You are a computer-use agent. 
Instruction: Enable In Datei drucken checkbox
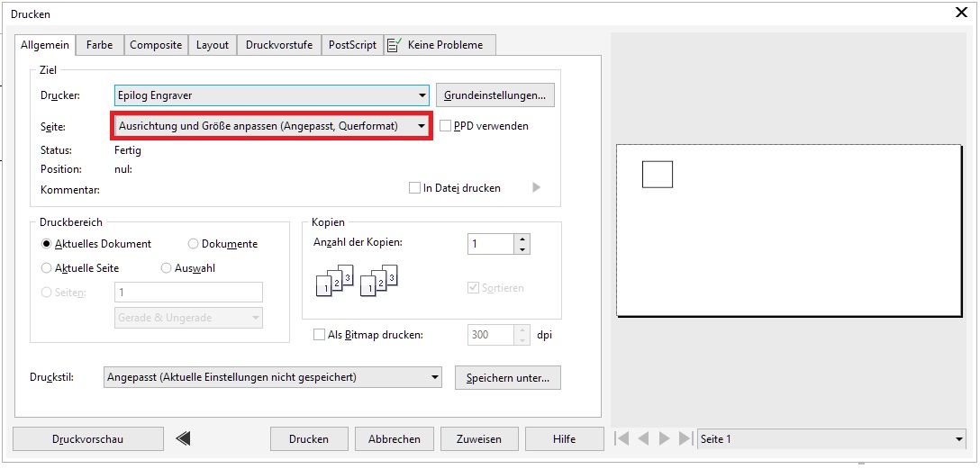click(x=414, y=187)
